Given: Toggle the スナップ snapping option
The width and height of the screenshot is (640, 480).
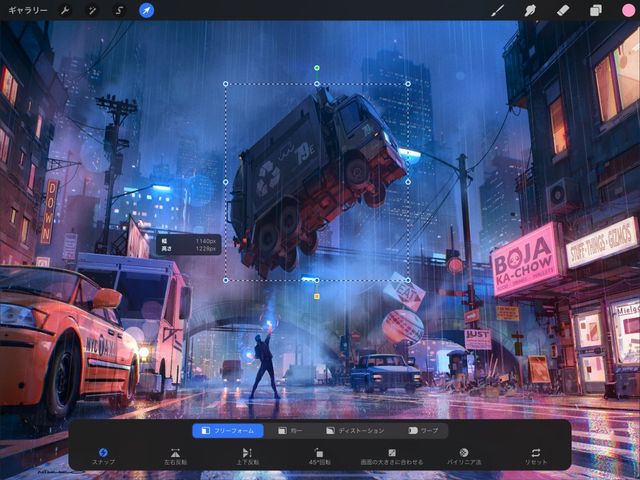Looking at the screenshot, I should tap(103, 456).
